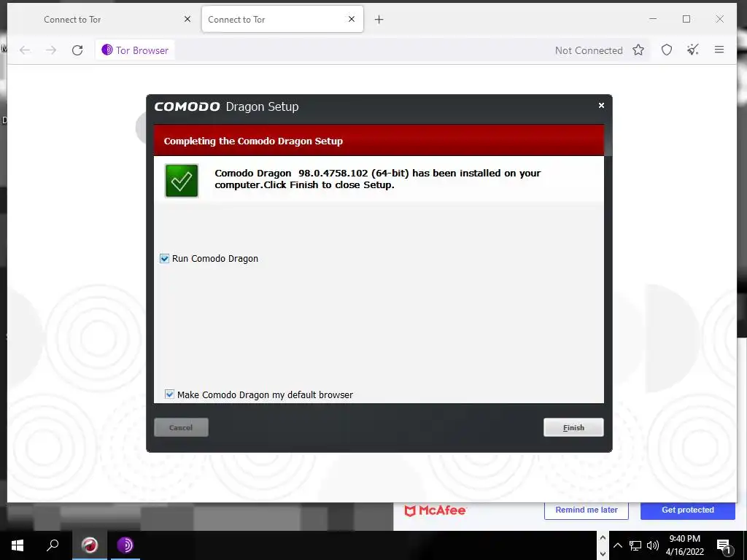Image resolution: width=747 pixels, height=560 pixels.
Task: Reload the current Tor Browser page
Action: point(77,50)
